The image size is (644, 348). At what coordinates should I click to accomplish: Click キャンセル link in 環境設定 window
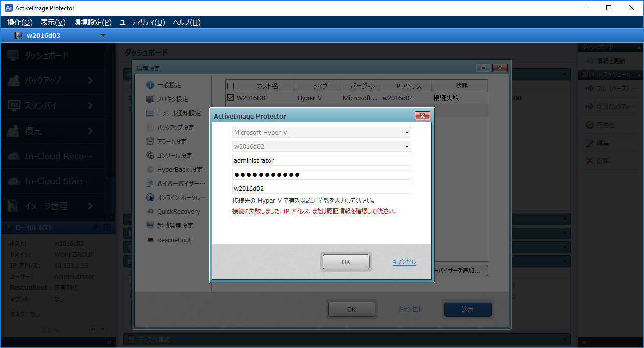410,309
